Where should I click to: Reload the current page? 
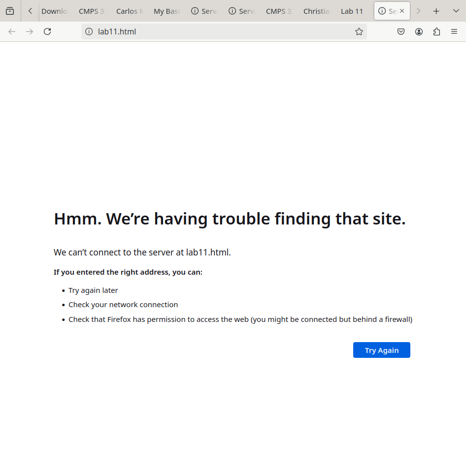47,32
